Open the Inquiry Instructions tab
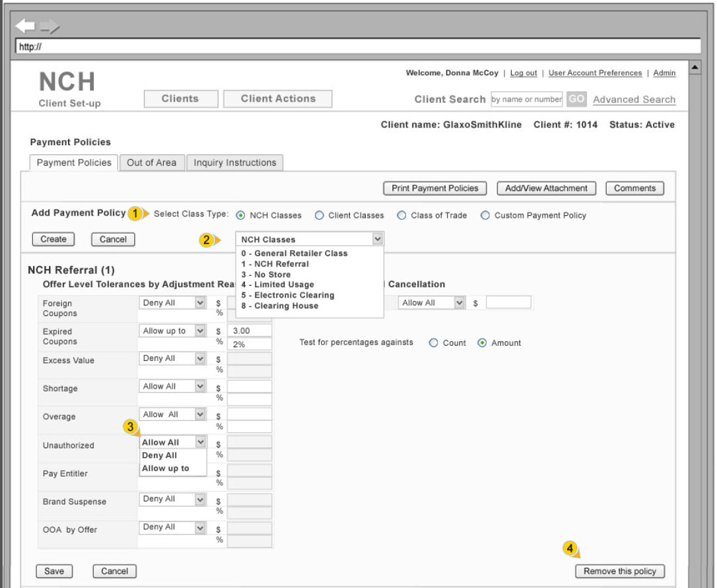Viewport: 717px width, 588px height. point(235,162)
